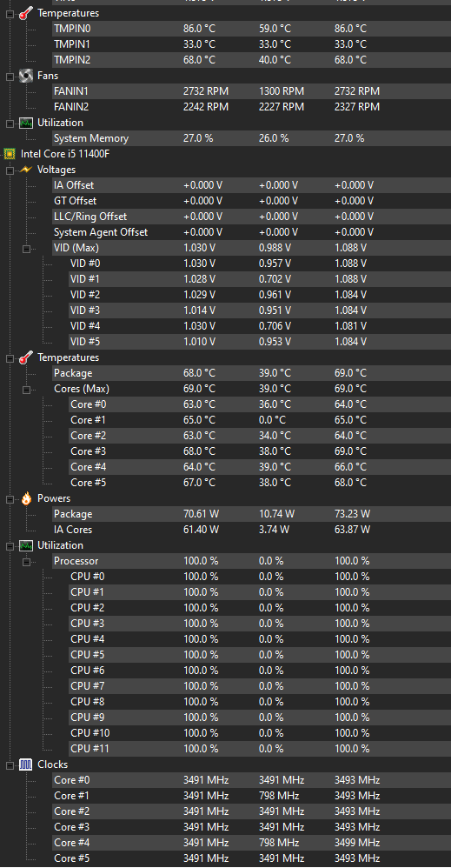Click the thermometer icon beside upper Temperatures

[25, 13]
